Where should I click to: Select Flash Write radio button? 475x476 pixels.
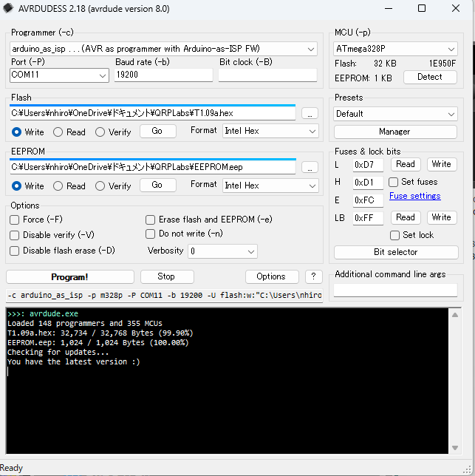[16, 132]
